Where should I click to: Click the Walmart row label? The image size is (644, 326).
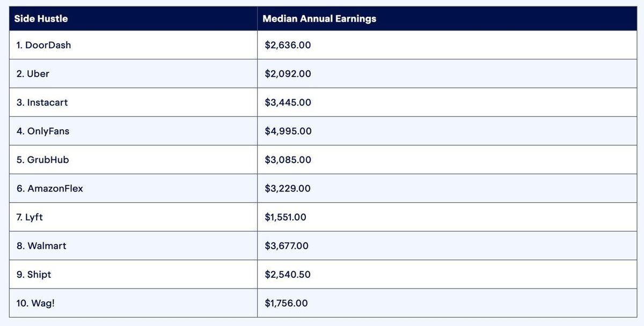coord(41,246)
